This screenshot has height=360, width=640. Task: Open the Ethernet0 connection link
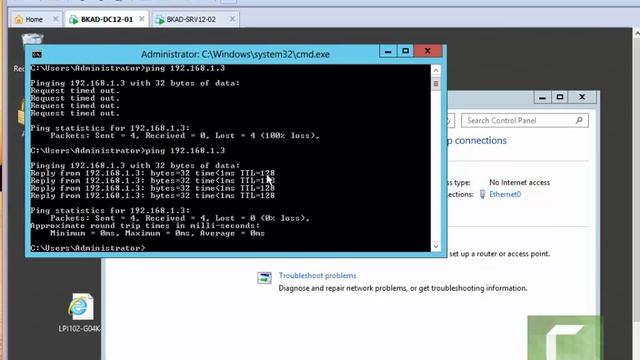tap(505, 194)
